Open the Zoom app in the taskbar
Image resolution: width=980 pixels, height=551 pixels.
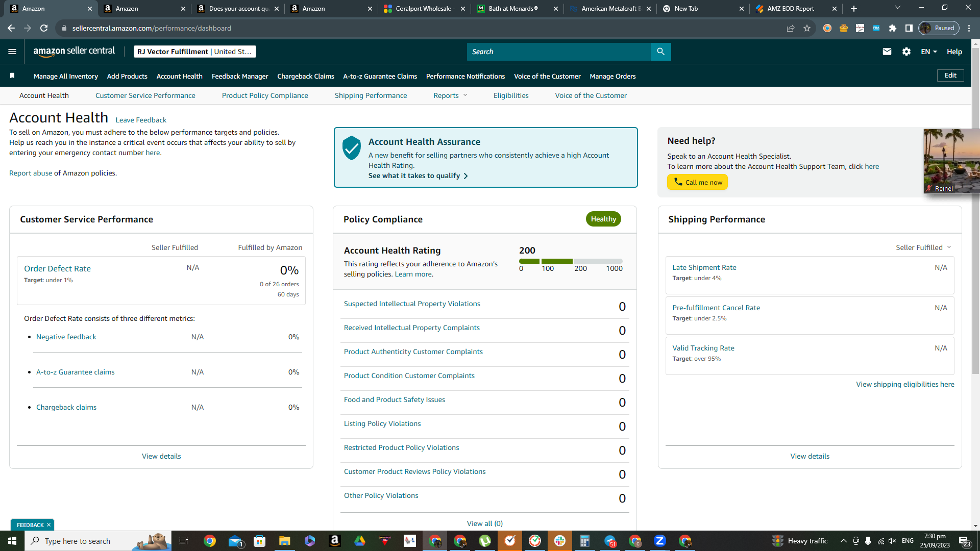660,541
